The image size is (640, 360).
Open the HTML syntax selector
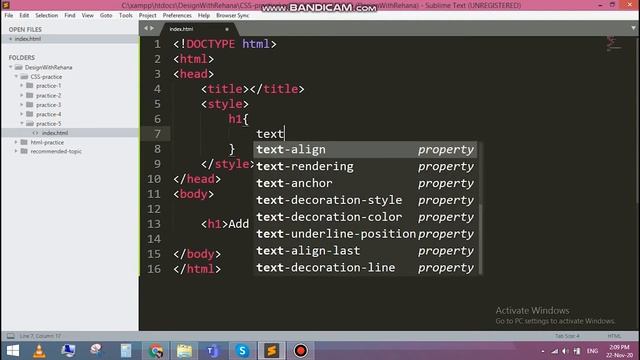click(614, 336)
